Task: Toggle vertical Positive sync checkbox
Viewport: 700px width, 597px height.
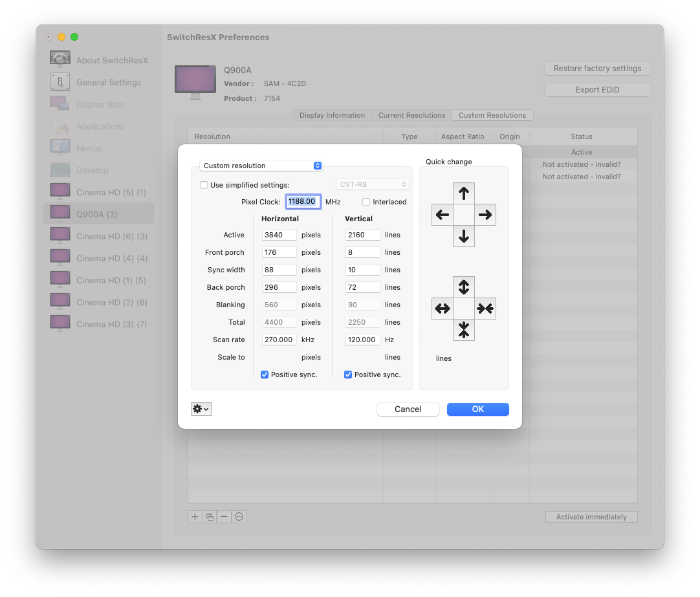Action: (x=348, y=374)
